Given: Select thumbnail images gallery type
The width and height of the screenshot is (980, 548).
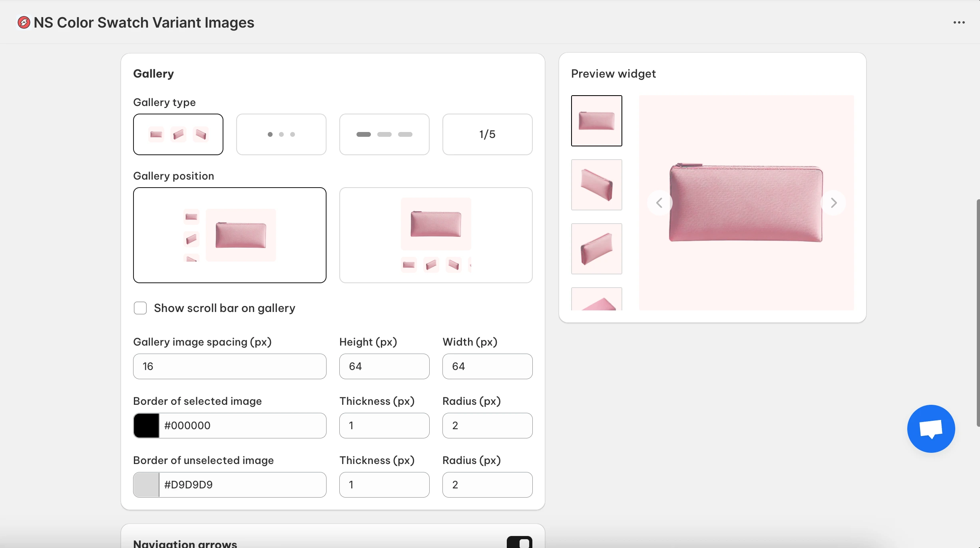Looking at the screenshot, I should click(x=178, y=134).
